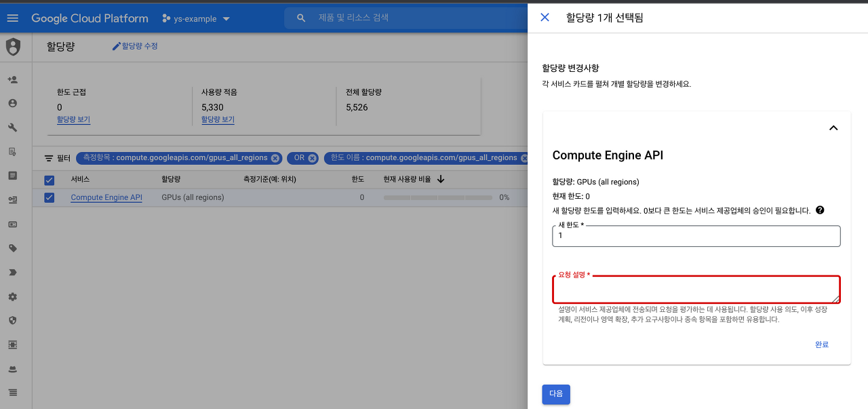Click the 측정기준(예: 위치) column header
868x409 pixels.
click(x=270, y=180)
